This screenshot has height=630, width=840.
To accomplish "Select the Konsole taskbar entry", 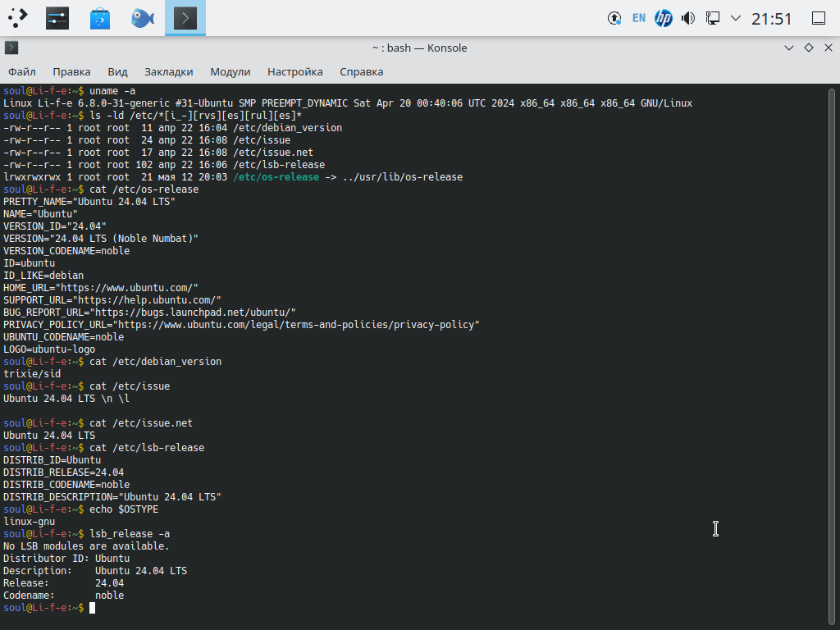I will click(x=185, y=18).
